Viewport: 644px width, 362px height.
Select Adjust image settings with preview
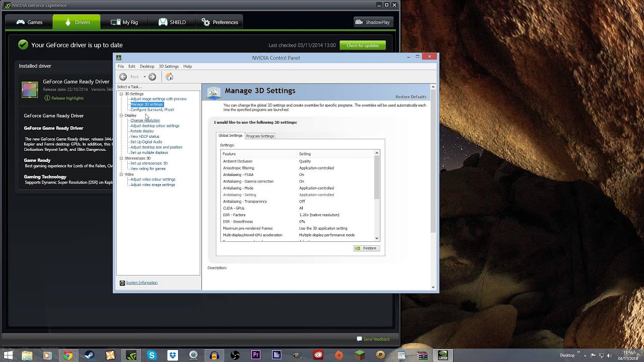pyautogui.click(x=158, y=99)
